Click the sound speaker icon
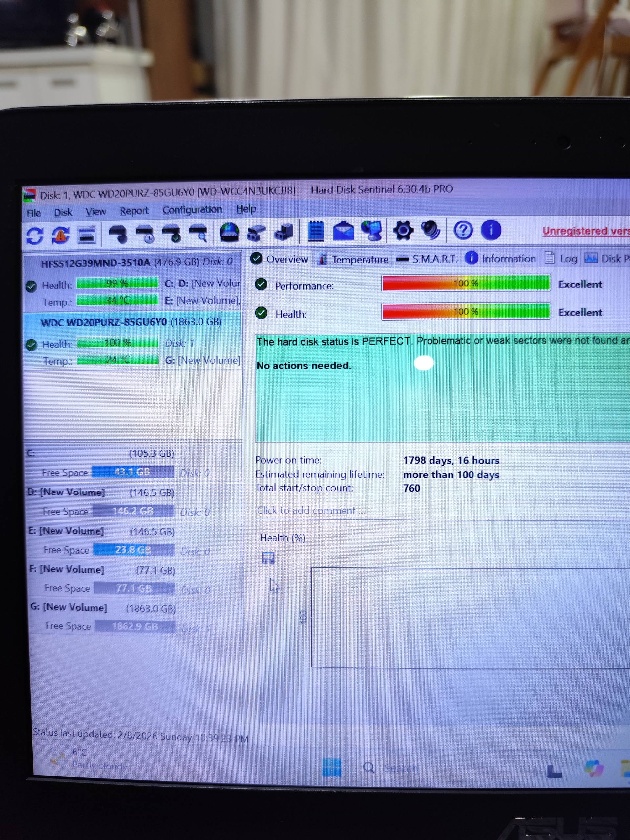The width and height of the screenshot is (630, 840). [430, 230]
